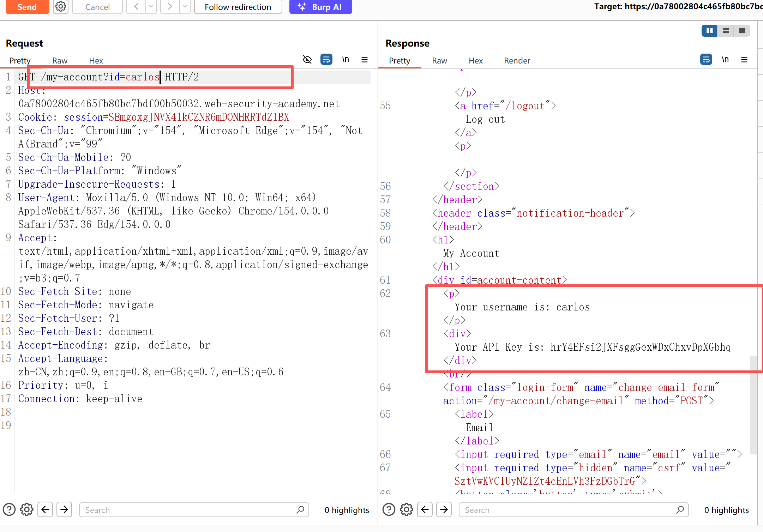Click the Cancel button
This screenshot has width=763, height=532.
[97, 7]
